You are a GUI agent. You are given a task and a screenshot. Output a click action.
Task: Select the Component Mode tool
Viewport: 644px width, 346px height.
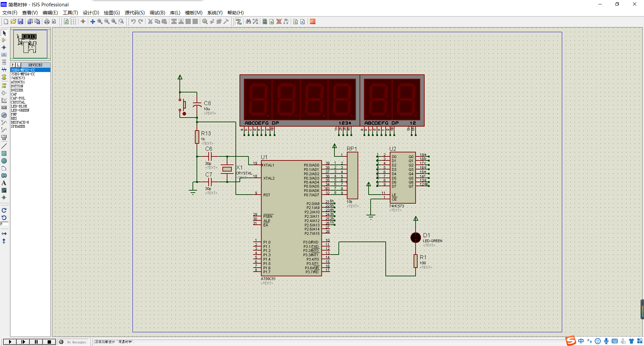[x=4, y=40]
